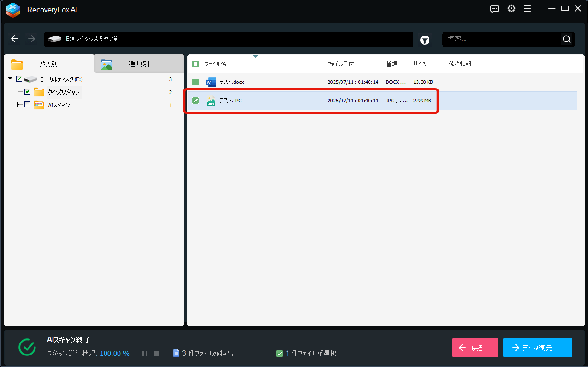This screenshot has height=367, width=588.
Task: Click the データ復元 button
Action: [538, 348]
